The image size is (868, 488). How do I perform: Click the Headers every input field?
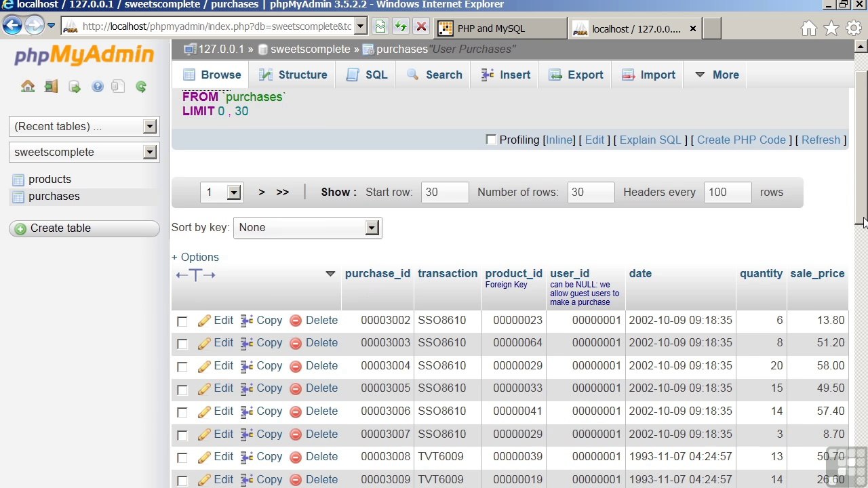pyautogui.click(x=728, y=192)
